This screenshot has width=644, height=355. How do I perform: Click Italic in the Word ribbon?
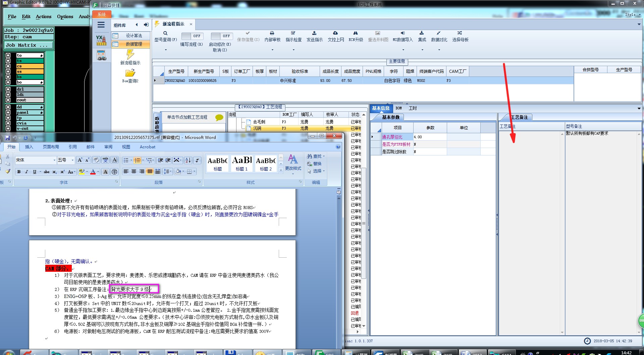(26, 172)
